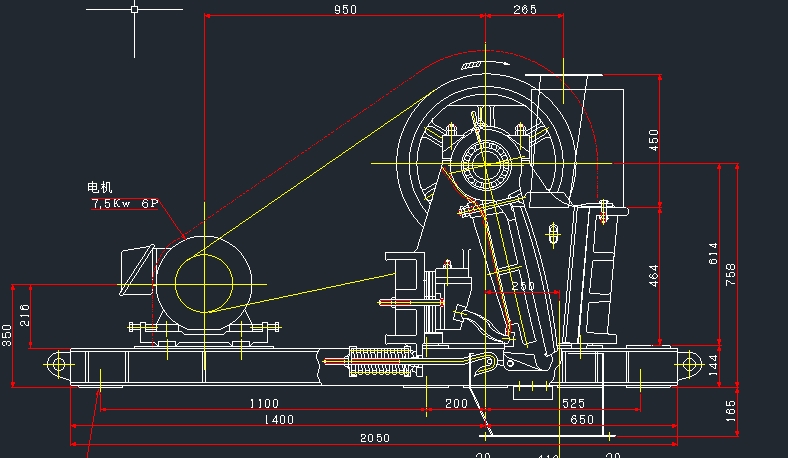The width and height of the screenshot is (788, 458).
Task: Click the 216 vertical dimension text
Action: pyautogui.click(x=25, y=315)
